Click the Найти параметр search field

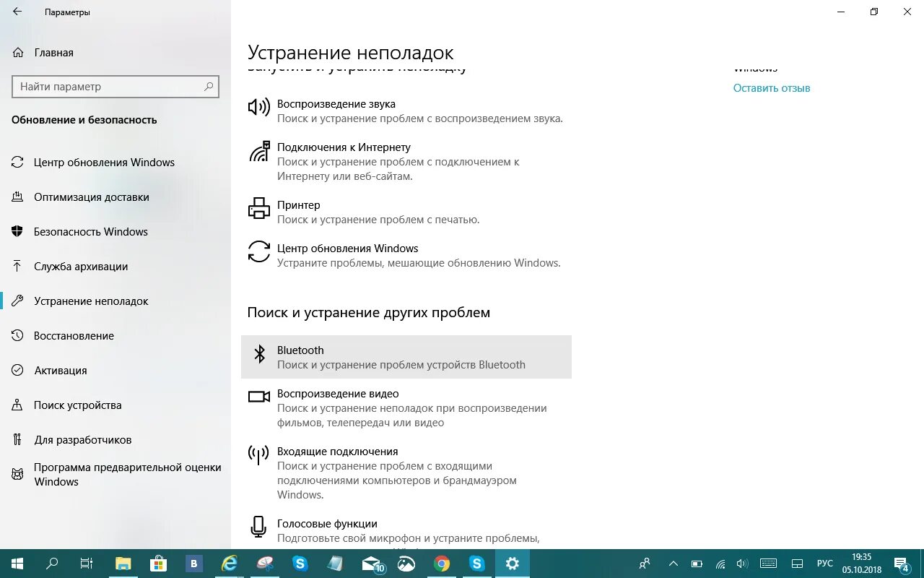tap(115, 87)
